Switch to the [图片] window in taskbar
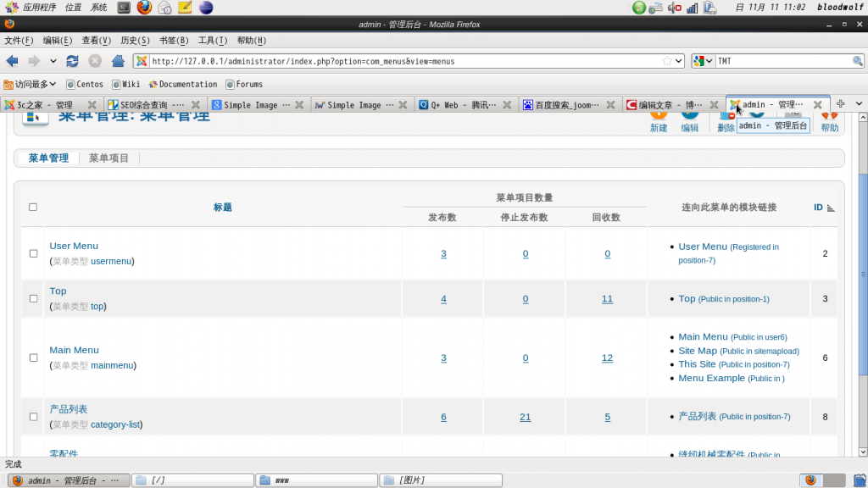The image size is (868, 488). (x=441, y=480)
